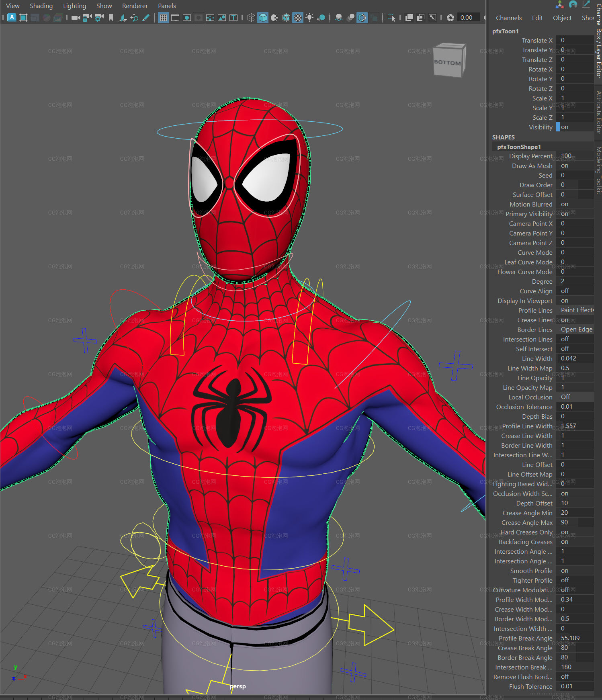The height and width of the screenshot is (700, 602).
Task: Open the Panels menu
Action: point(167,6)
